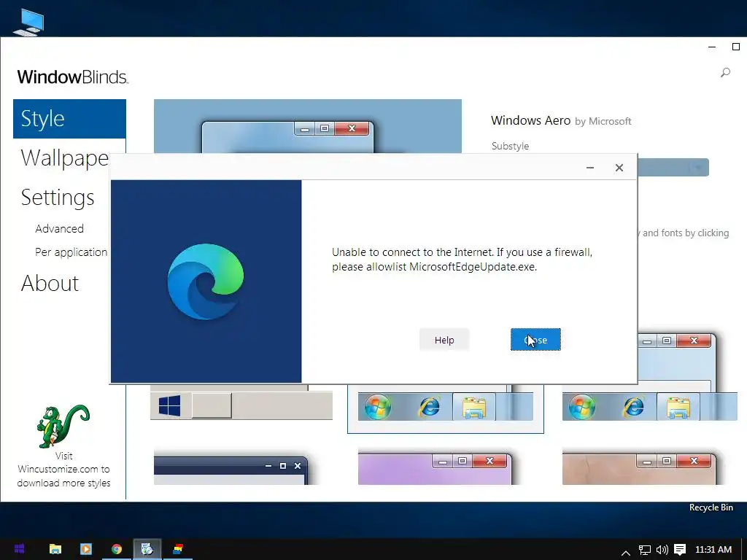Close the Edge update error dialog
The image size is (747, 560).
tap(535, 340)
